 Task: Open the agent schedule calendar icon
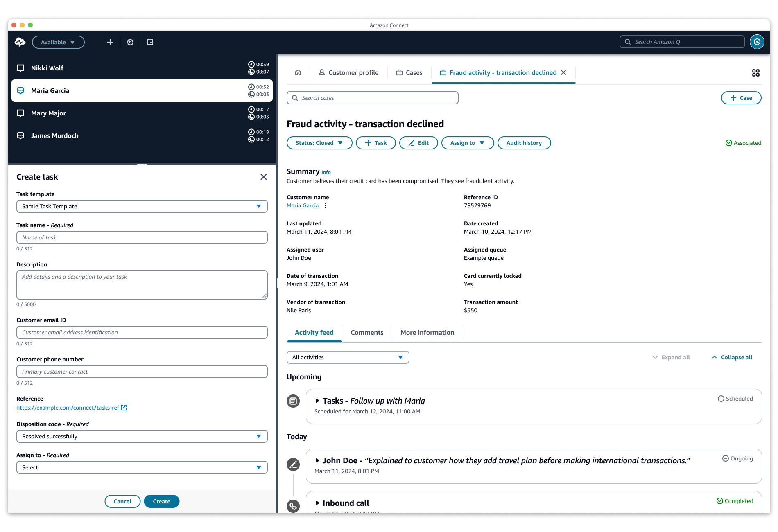point(150,42)
